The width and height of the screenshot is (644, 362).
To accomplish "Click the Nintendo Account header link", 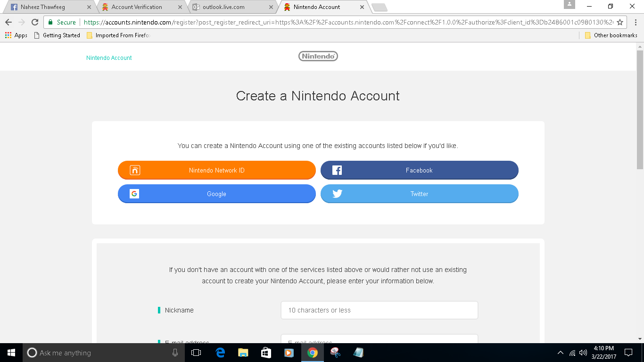I will 109,58.
